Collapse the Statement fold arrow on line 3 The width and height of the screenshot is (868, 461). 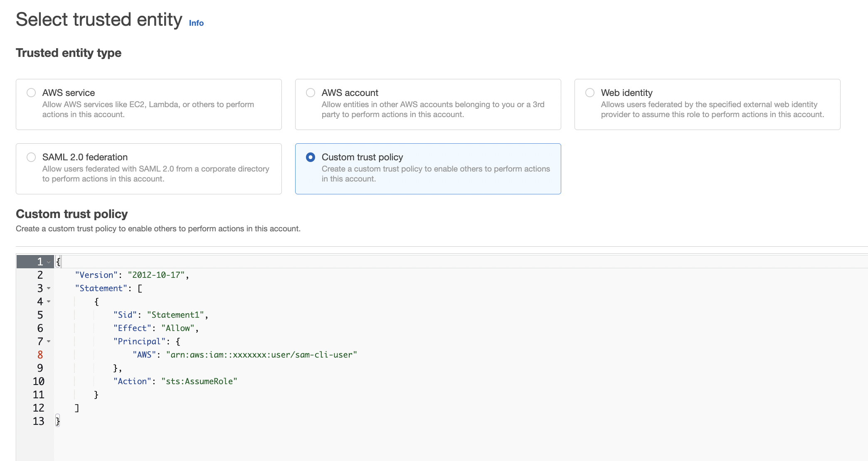[49, 288]
